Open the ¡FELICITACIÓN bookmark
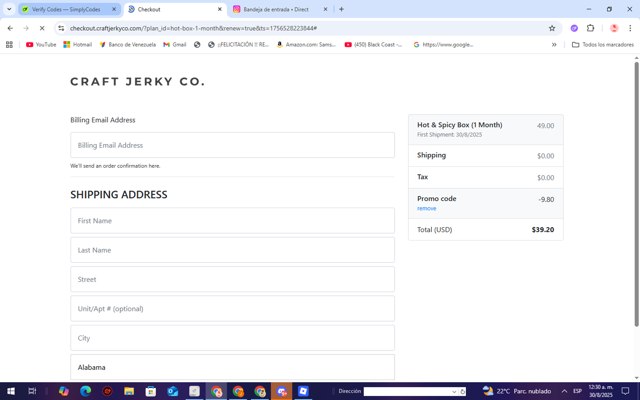Viewport: 640px width, 400px height. 238,44
